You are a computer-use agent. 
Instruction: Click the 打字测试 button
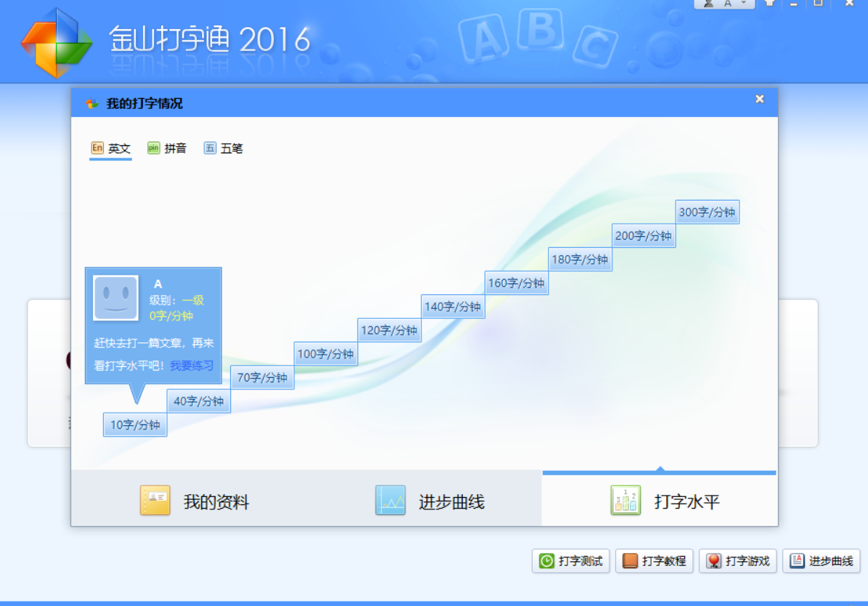coord(571,560)
